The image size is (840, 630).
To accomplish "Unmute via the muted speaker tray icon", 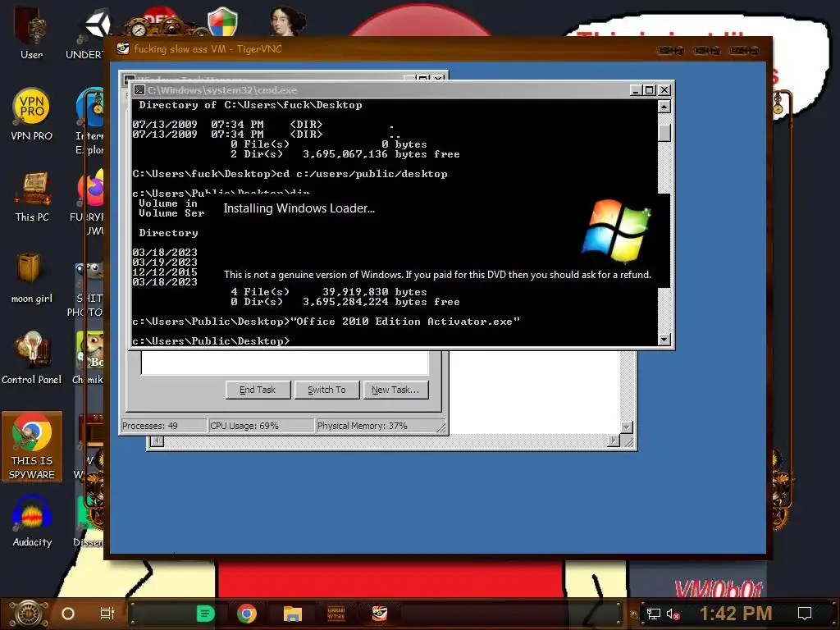I will point(673,614).
